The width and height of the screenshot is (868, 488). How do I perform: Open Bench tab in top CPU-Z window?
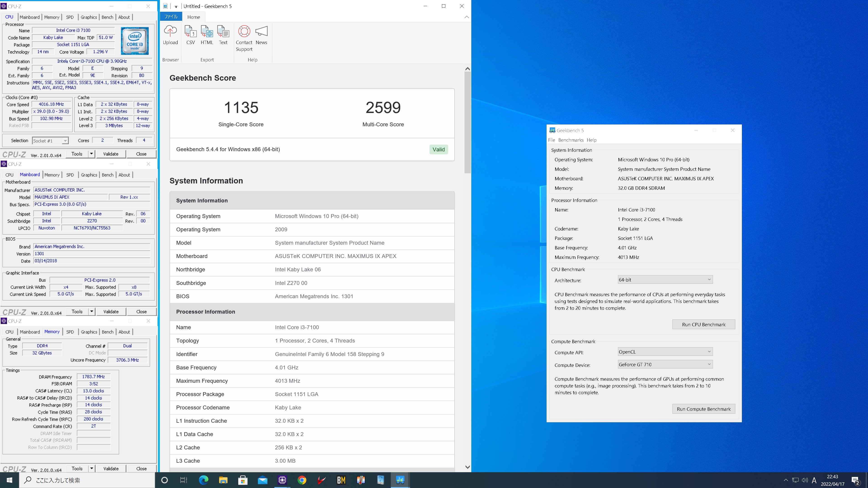point(108,17)
